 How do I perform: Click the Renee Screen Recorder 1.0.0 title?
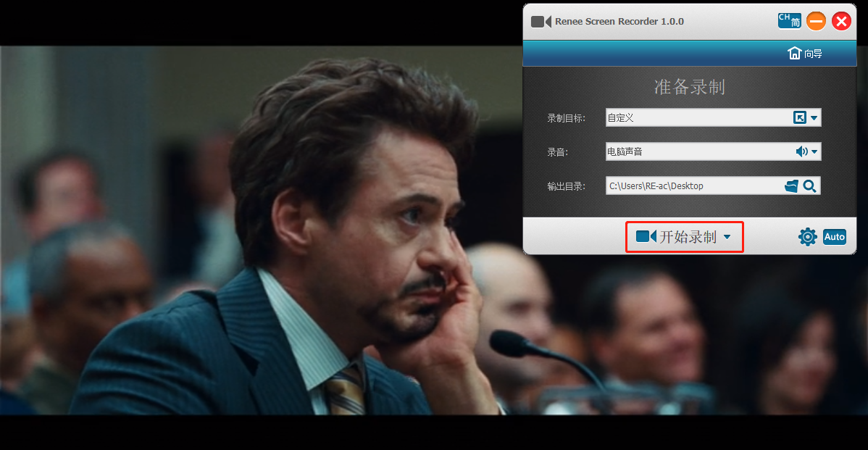pyautogui.click(x=619, y=22)
